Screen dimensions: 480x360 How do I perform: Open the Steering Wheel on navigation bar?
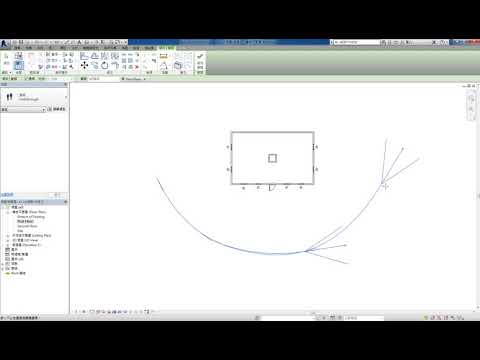coord(471,99)
